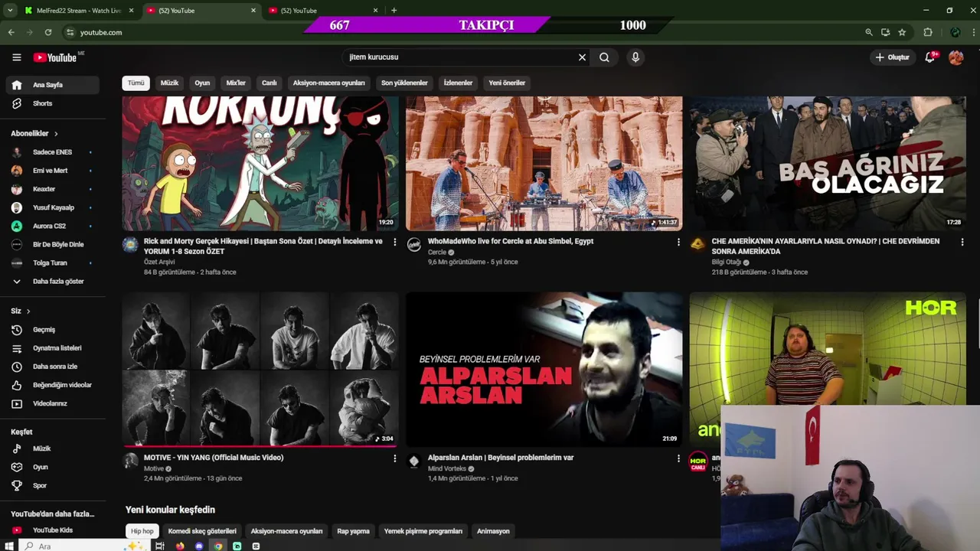The height and width of the screenshot is (551, 980).
Task: Open the Keaxter subscription
Action: pyautogui.click(x=52, y=189)
